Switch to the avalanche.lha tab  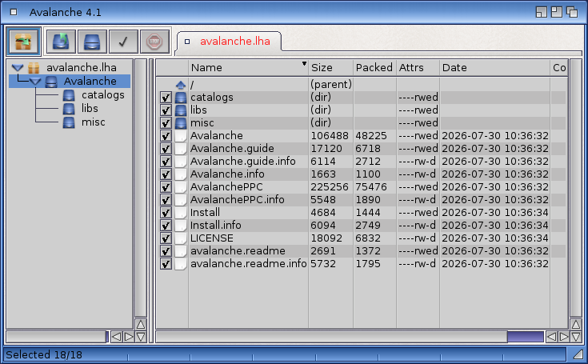(x=229, y=42)
